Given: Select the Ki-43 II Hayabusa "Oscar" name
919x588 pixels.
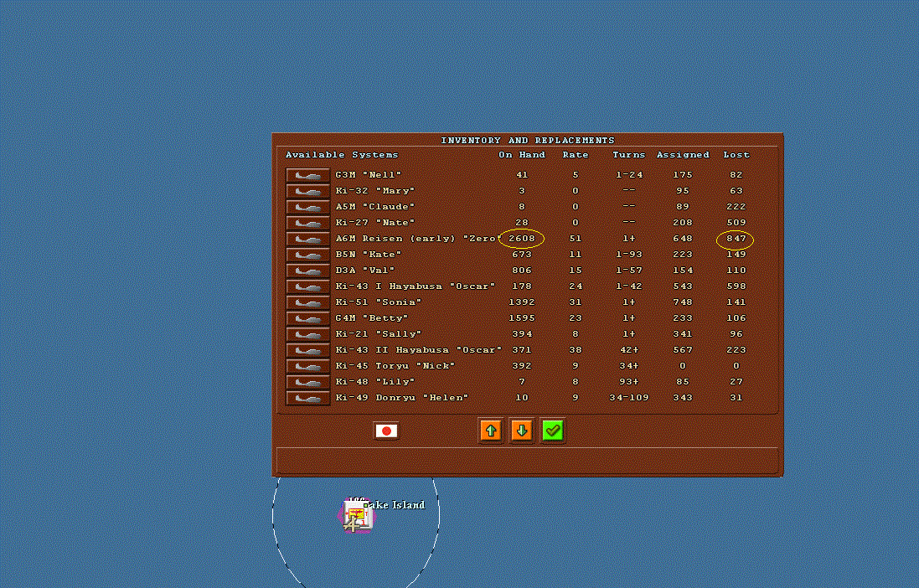Looking at the screenshot, I should tap(419, 349).
